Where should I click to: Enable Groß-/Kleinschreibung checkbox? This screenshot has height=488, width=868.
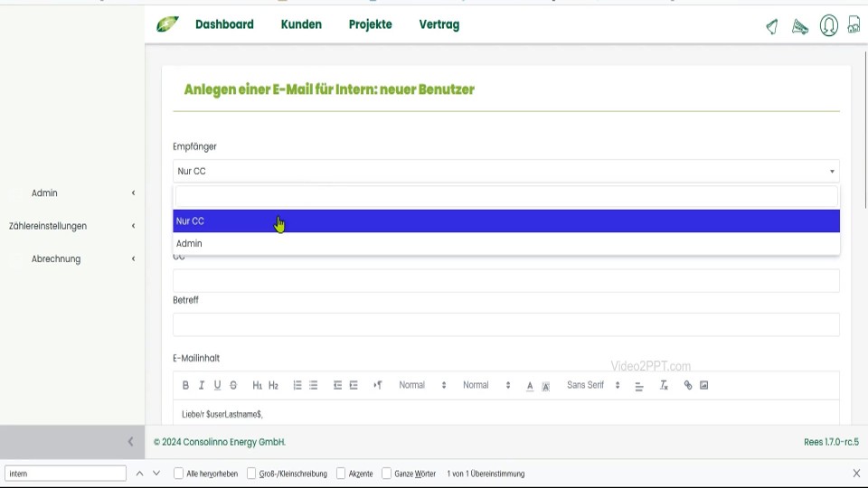click(251, 474)
